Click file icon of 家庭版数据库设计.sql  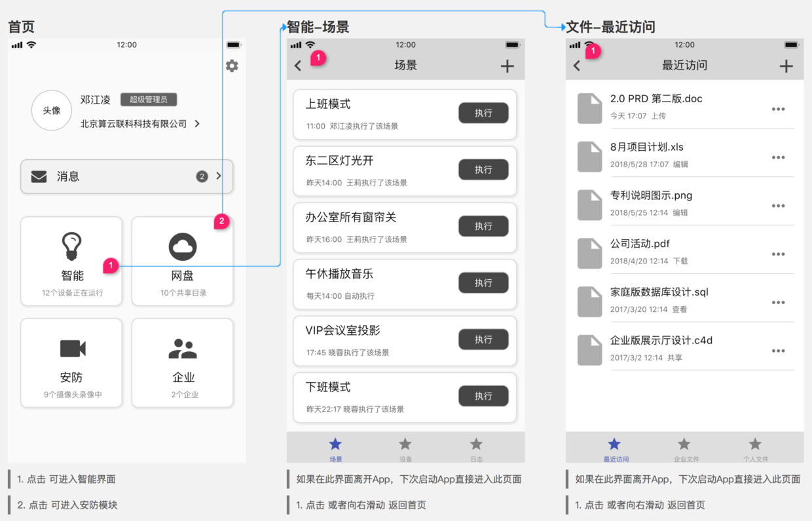(589, 302)
